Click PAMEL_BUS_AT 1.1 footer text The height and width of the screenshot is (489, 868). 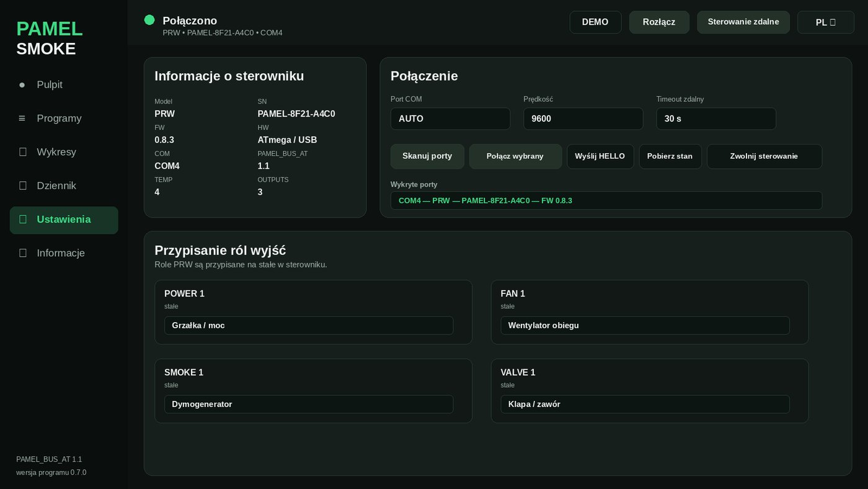[49, 459]
